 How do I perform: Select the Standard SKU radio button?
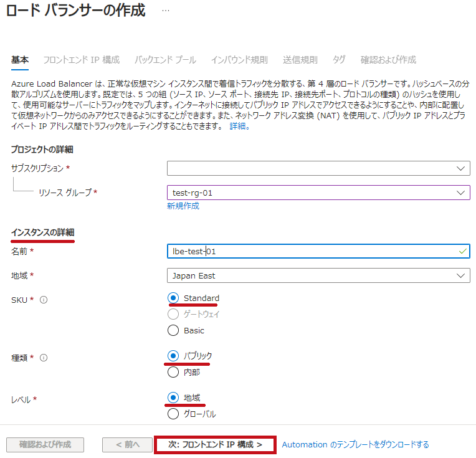(x=173, y=298)
